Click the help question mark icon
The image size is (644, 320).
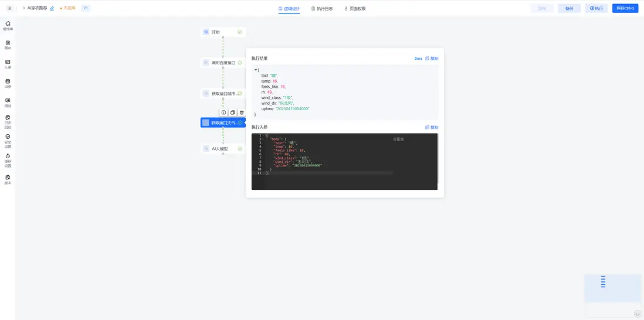(638, 314)
